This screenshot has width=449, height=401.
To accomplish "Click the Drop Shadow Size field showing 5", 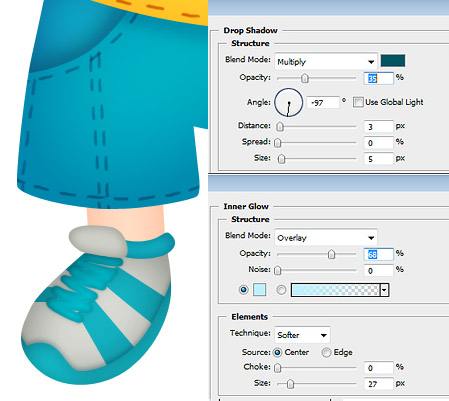I will click(378, 158).
